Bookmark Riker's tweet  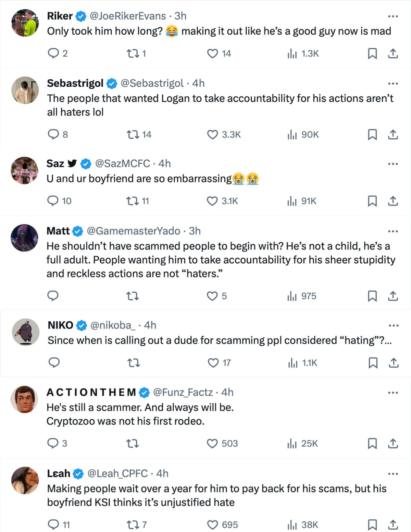click(x=372, y=53)
